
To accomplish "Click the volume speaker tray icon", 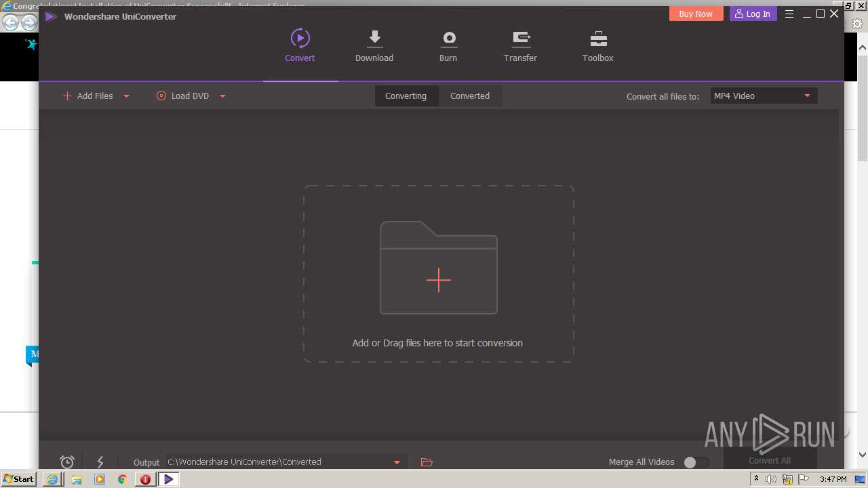I will pyautogui.click(x=771, y=479).
